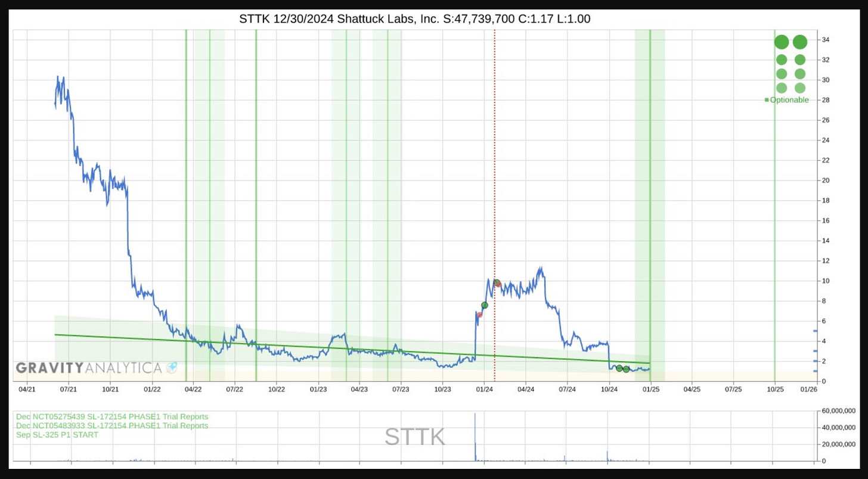Select the first Dec NCT05275439 Trial Reports line
Viewport: 868px width, 479px height.
point(112,416)
